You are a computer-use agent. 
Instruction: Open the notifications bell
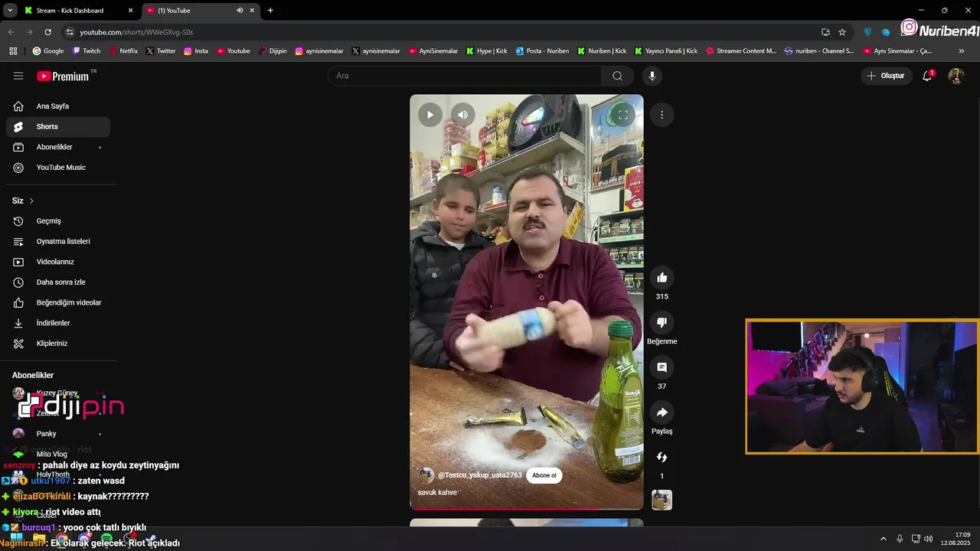[x=927, y=76]
